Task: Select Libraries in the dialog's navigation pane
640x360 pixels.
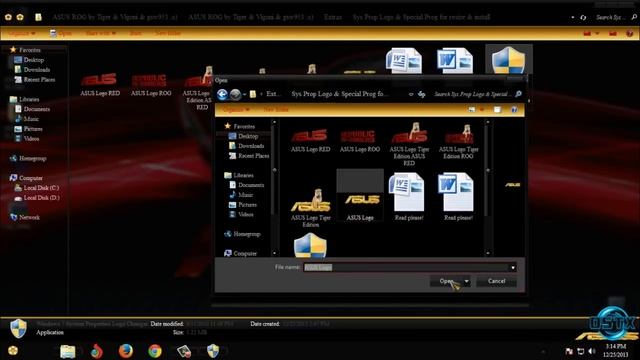Action: pyautogui.click(x=239, y=175)
